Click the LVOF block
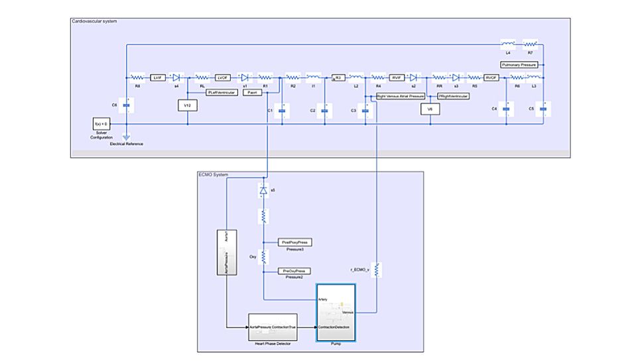 point(223,78)
